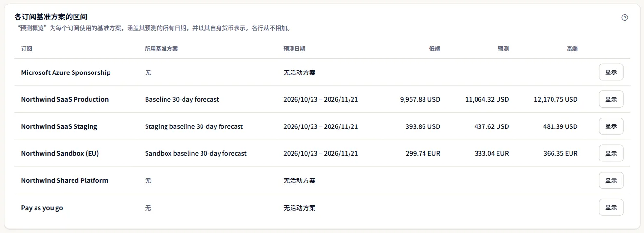The height and width of the screenshot is (233, 644).
Task: Click the 9,957.88 USD low-end value
Action: (x=420, y=99)
